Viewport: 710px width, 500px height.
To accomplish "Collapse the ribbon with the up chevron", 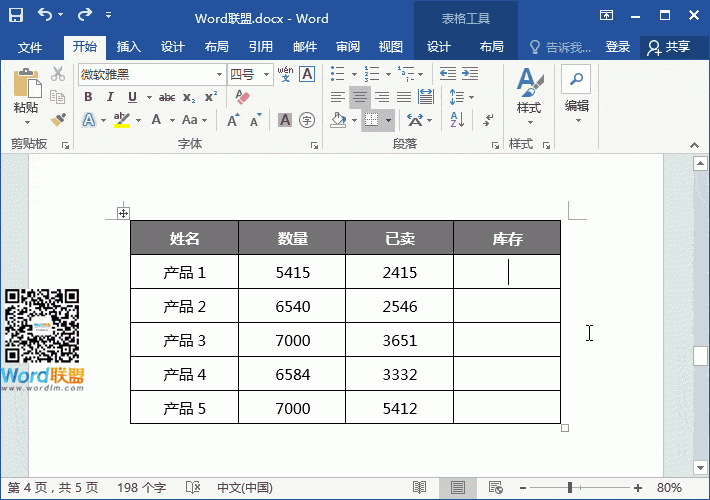I will [x=694, y=145].
